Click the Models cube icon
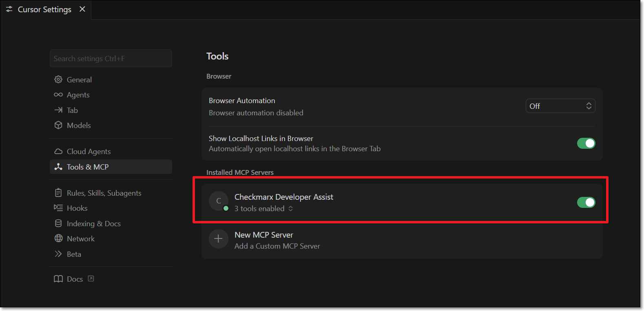This screenshot has height=311, width=644. pyautogui.click(x=58, y=125)
